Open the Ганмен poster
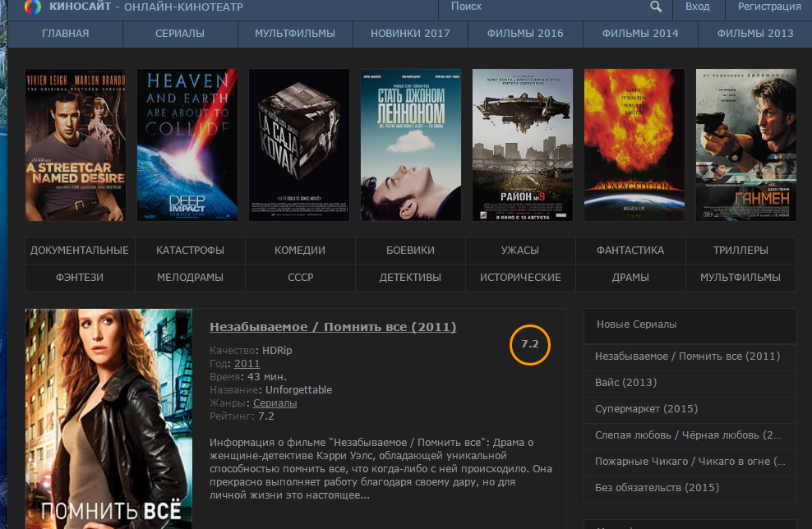 coord(746,145)
